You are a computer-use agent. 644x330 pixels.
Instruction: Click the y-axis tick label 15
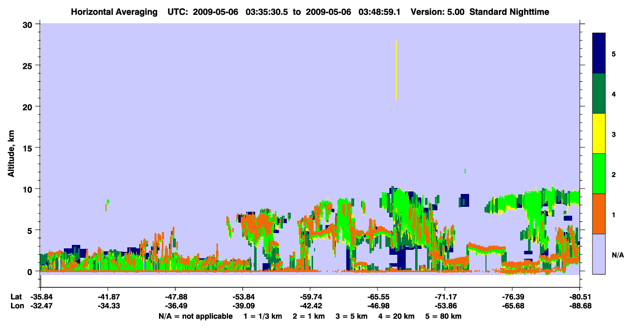point(28,148)
